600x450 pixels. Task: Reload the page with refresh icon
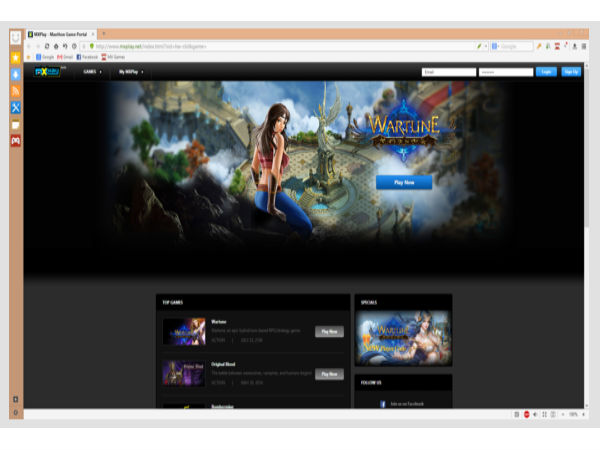47,46
